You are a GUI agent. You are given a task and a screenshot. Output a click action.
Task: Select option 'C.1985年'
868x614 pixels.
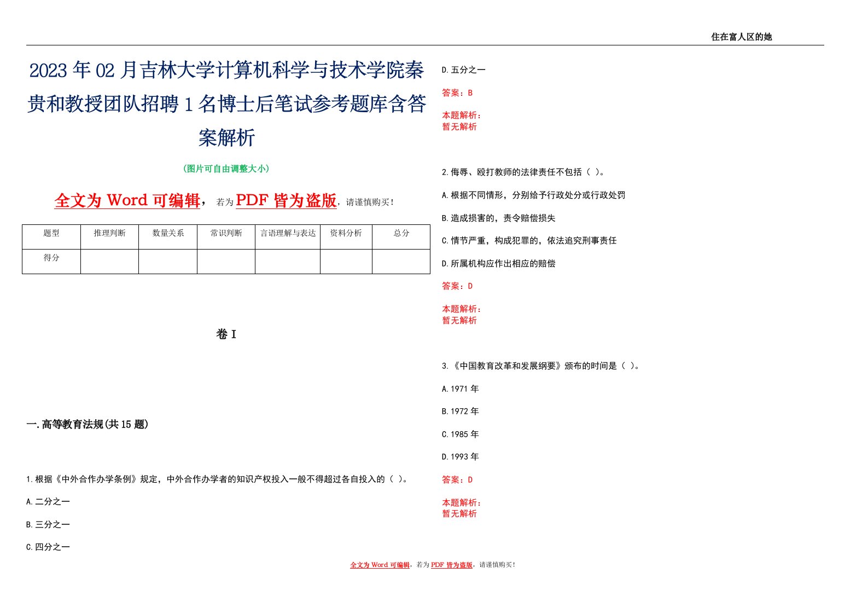[x=461, y=435]
